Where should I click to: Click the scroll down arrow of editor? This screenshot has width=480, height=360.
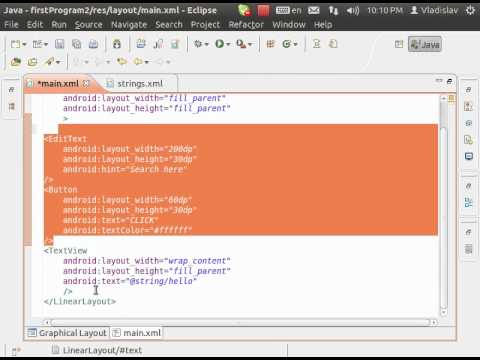[443, 312]
